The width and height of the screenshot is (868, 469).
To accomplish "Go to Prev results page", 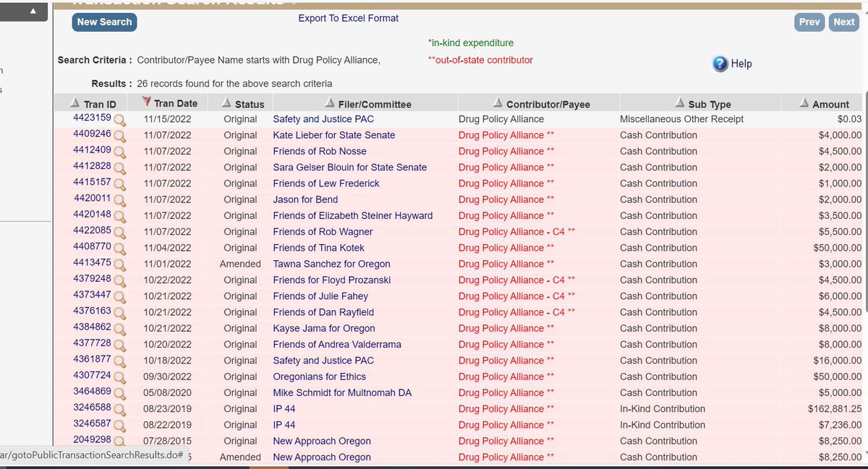I will point(809,22).
